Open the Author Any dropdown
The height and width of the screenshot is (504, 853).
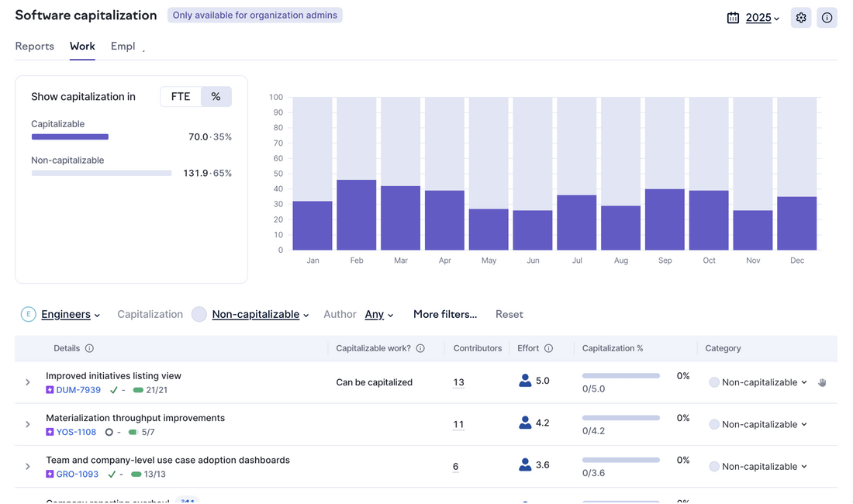[x=374, y=314]
